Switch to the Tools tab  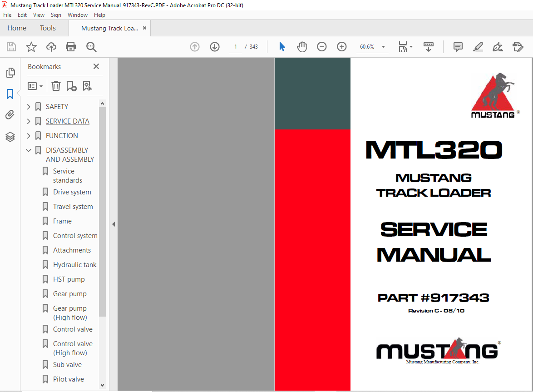click(48, 28)
